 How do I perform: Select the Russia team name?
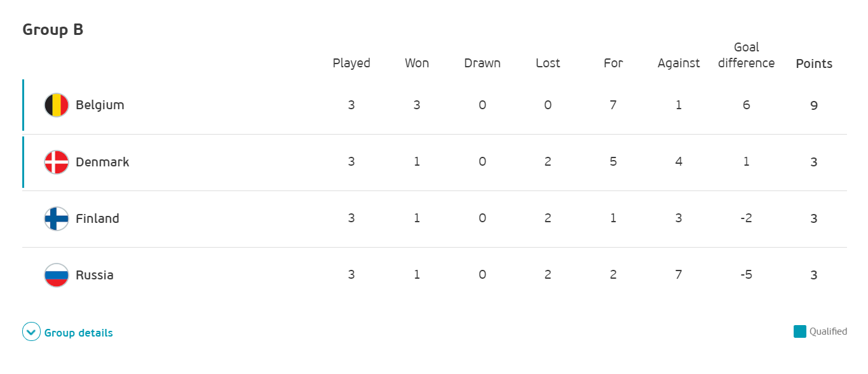pyautogui.click(x=95, y=275)
